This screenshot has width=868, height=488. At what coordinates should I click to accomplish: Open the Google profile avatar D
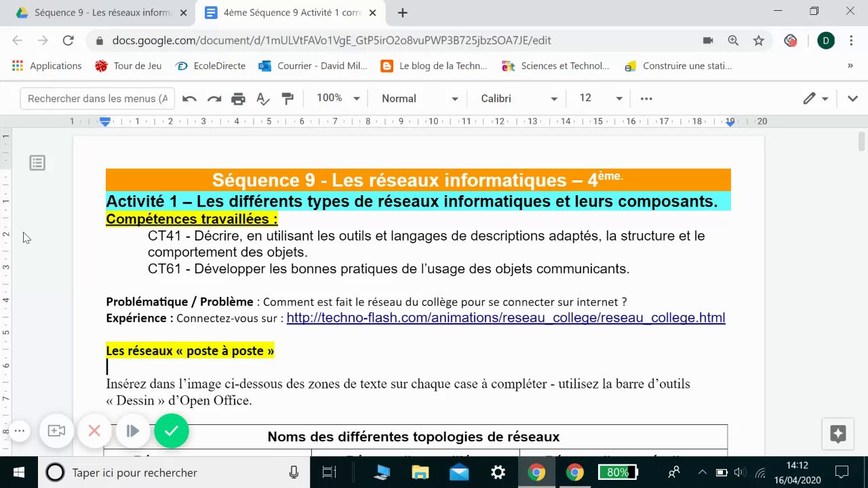click(x=826, y=41)
